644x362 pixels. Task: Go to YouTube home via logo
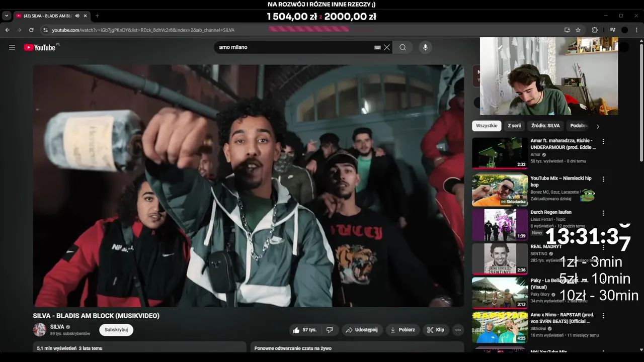tap(39, 47)
